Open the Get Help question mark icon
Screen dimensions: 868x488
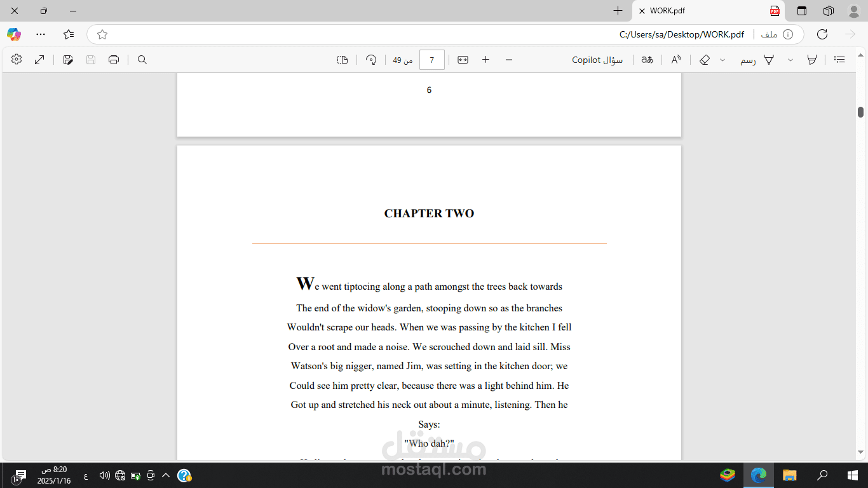(184, 475)
